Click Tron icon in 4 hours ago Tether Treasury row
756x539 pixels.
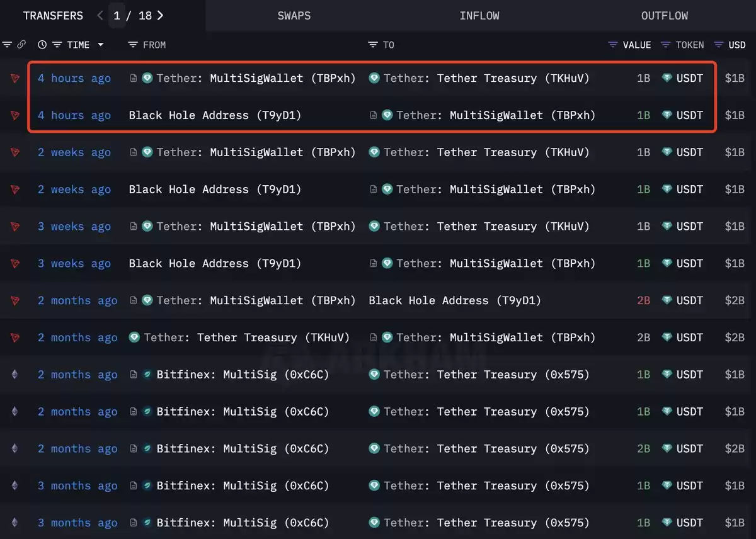coord(15,79)
